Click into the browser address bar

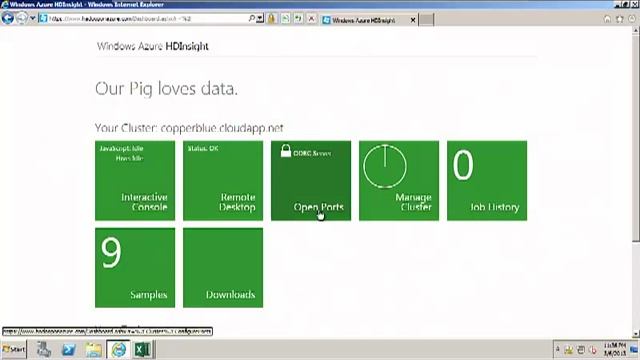click(x=143, y=19)
